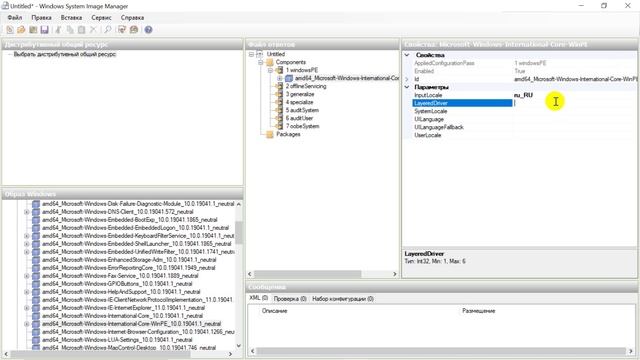Select the 3 generalize pass
The height and width of the screenshot is (360, 640).
click(x=300, y=94)
